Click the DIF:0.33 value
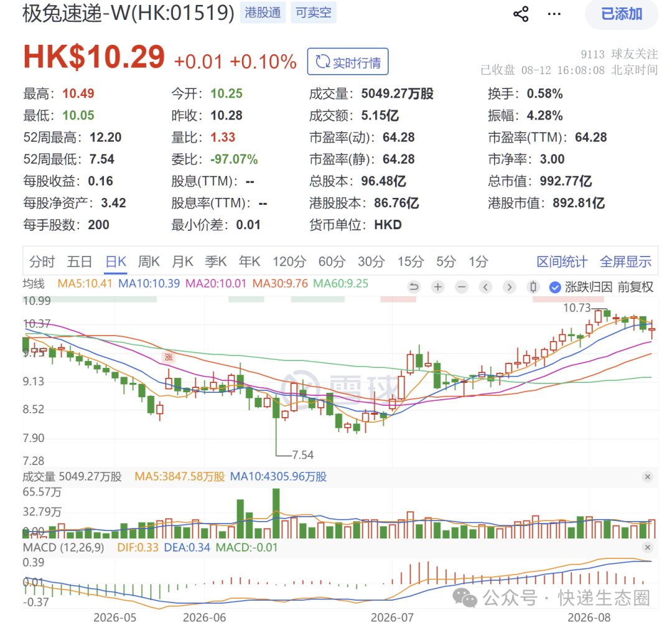 pos(138,548)
